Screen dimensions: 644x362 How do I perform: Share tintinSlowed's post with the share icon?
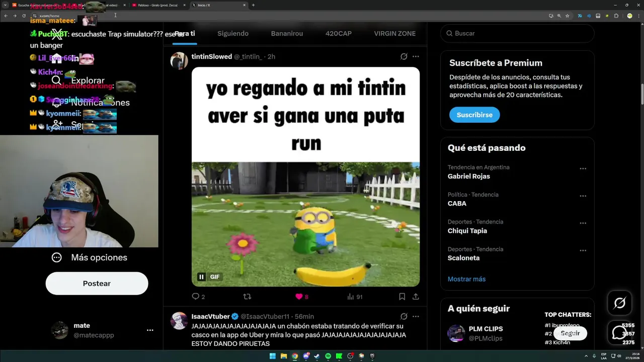point(416,297)
